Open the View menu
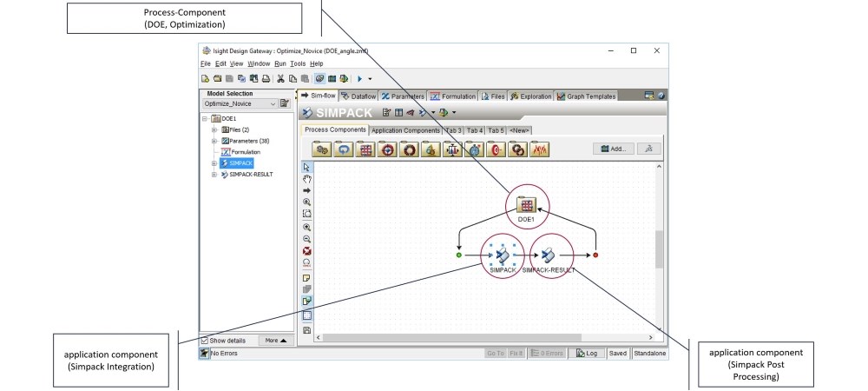This screenshot has height=391, width=868. 236,63
